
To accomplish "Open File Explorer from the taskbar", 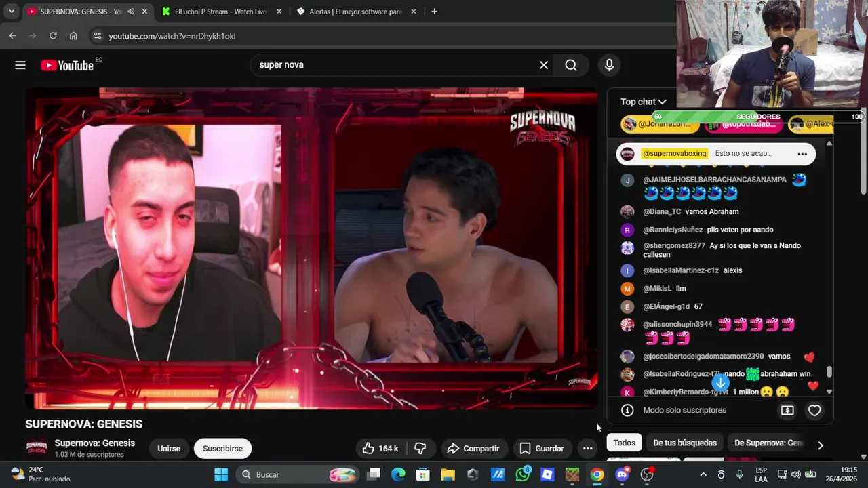I will tap(448, 474).
